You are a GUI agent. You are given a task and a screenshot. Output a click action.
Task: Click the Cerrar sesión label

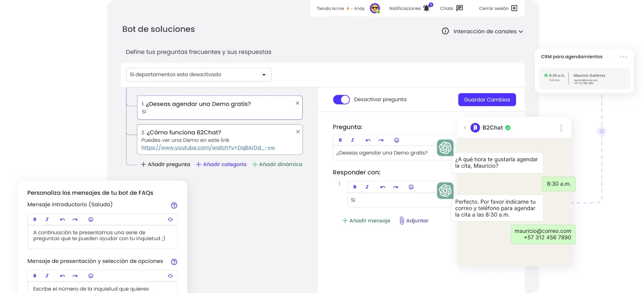click(494, 8)
